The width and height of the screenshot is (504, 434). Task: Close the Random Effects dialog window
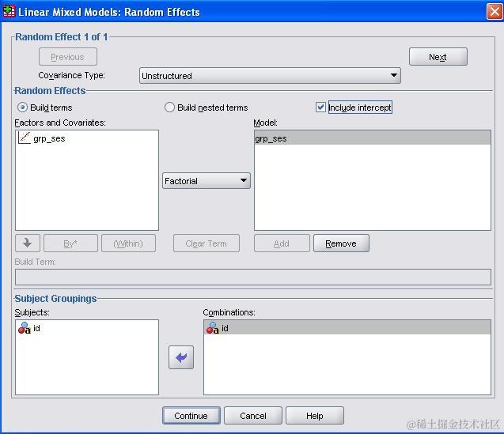point(495,12)
